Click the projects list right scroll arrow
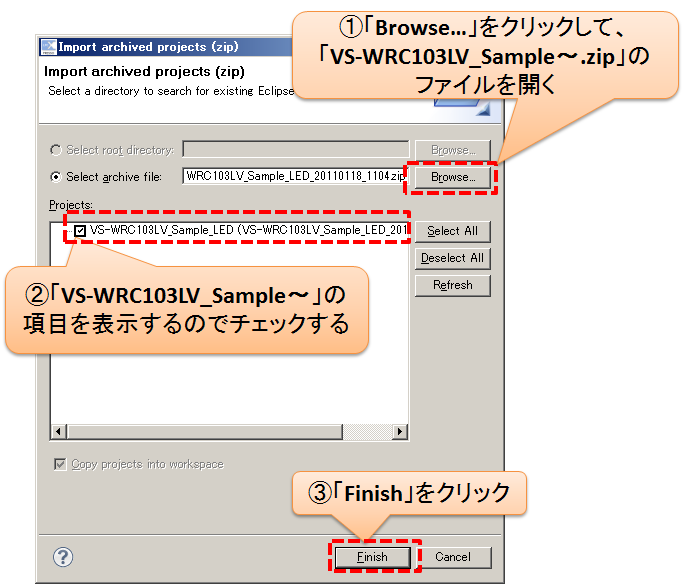Viewport: 684px width, 584px height. (400, 432)
